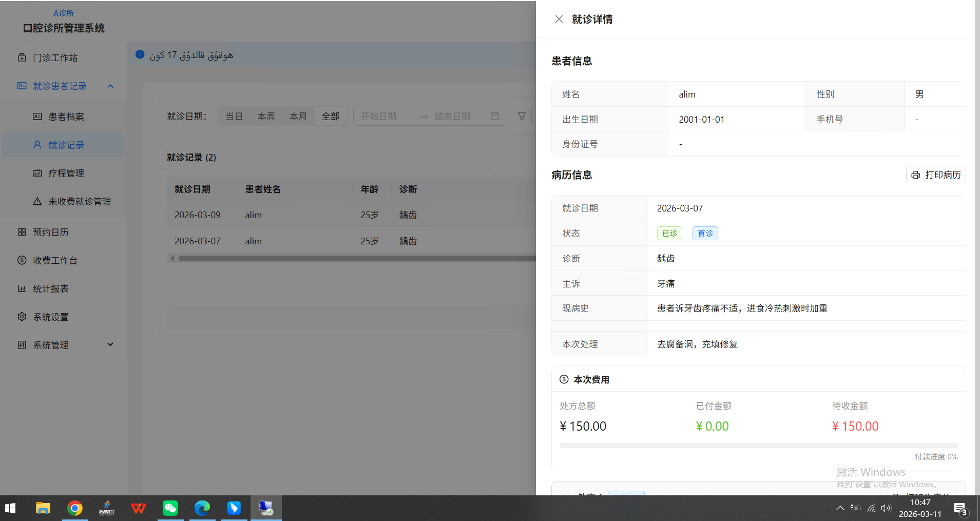Viewport: 980px width, 521px height.
Task: Click the calendar icon for 预约日历
Action: (x=22, y=232)
